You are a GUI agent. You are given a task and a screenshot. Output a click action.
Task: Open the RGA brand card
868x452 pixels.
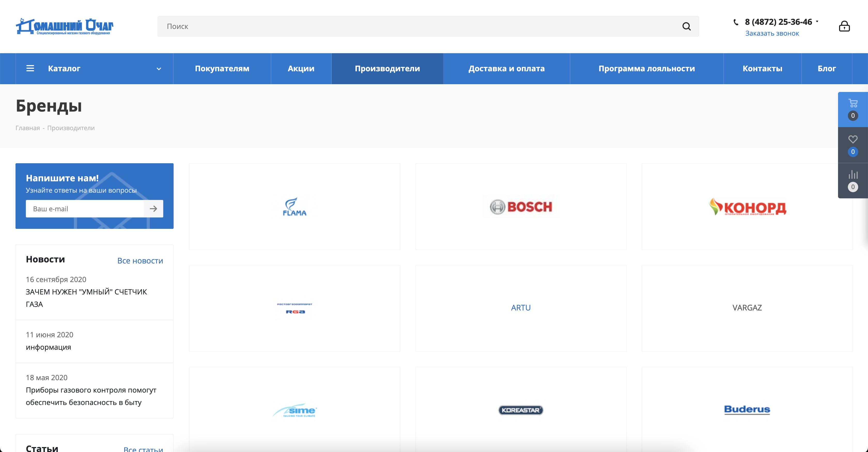click(295, 308)
